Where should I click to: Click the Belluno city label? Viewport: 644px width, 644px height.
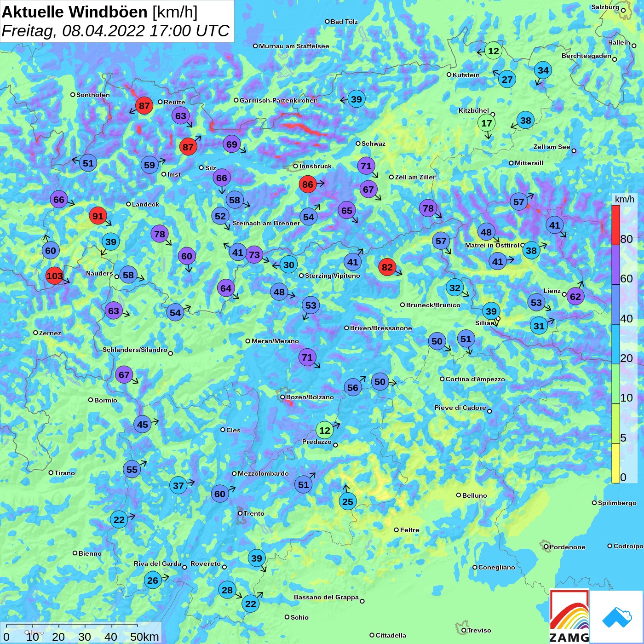474,495
